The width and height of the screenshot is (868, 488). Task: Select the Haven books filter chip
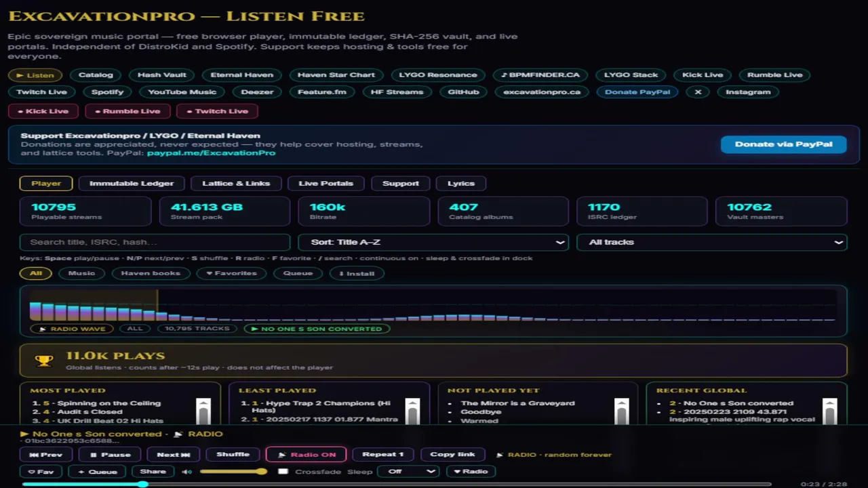click(x=151, y=273)
